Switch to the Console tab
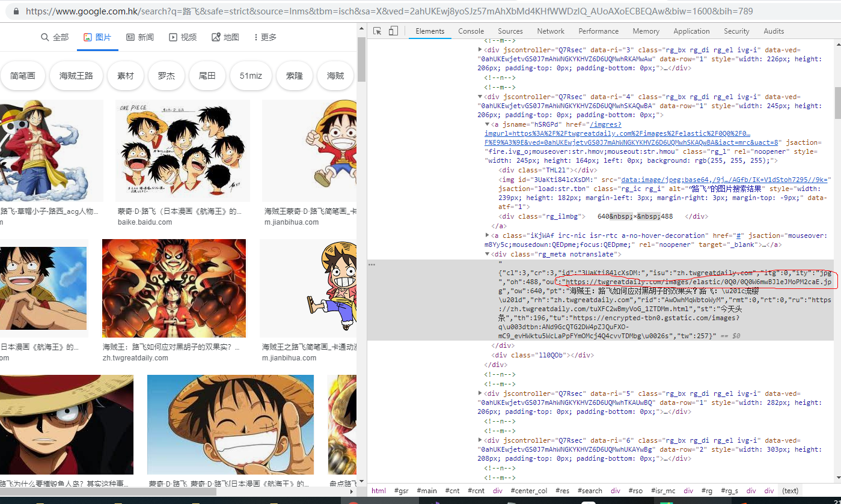 (471, 31)
